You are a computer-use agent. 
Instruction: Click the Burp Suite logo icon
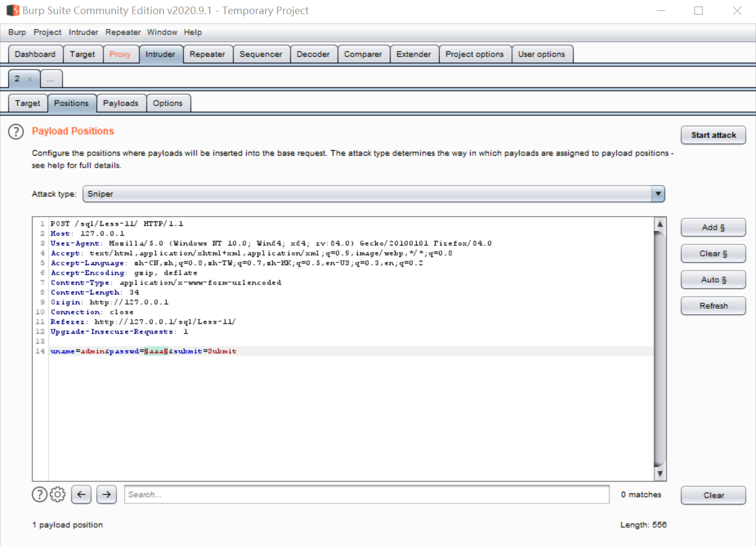(13, 10)
